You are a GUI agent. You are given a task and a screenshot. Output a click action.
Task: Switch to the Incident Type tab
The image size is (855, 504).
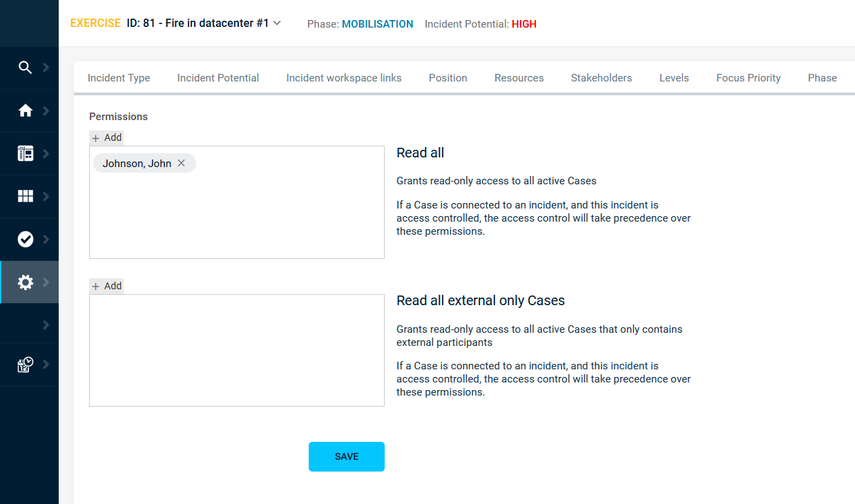click(x=119, y=78)
